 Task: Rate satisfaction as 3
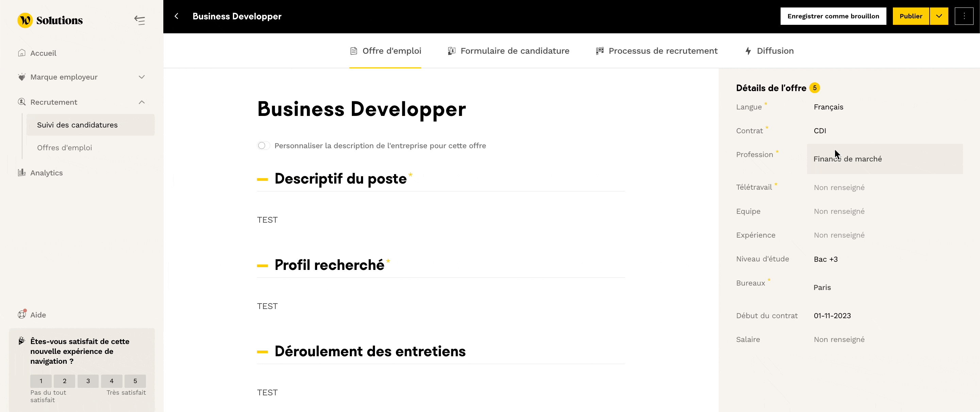[x=88, y=381]
